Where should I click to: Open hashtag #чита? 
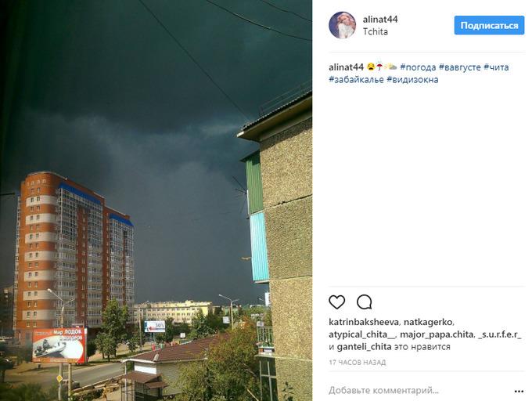point(496,67)
